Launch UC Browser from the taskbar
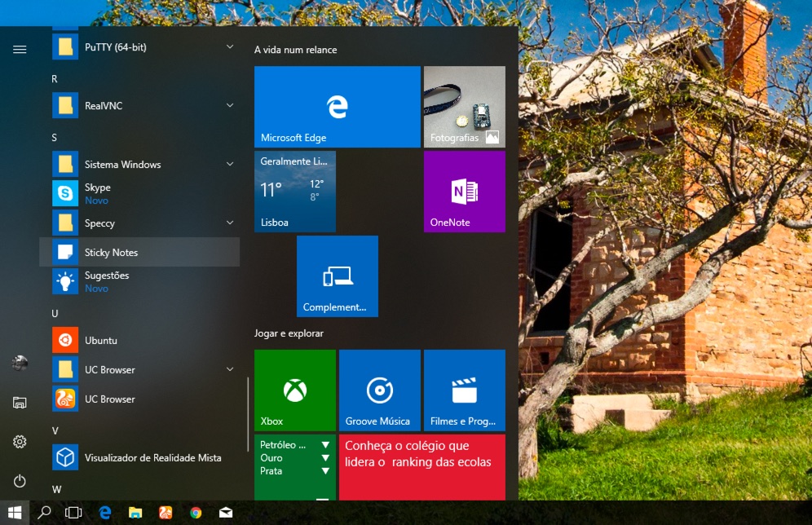The height and width of the screenshot is (525, 812). click(x=165, y=513)
